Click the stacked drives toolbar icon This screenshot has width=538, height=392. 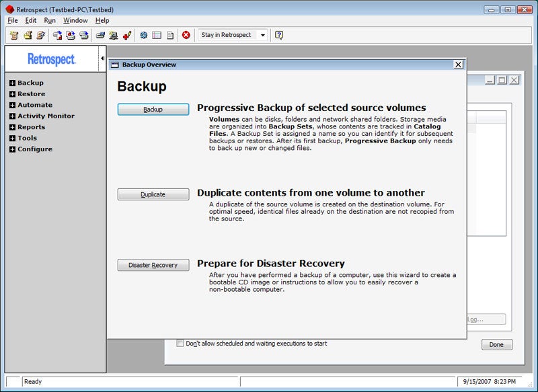84,35
